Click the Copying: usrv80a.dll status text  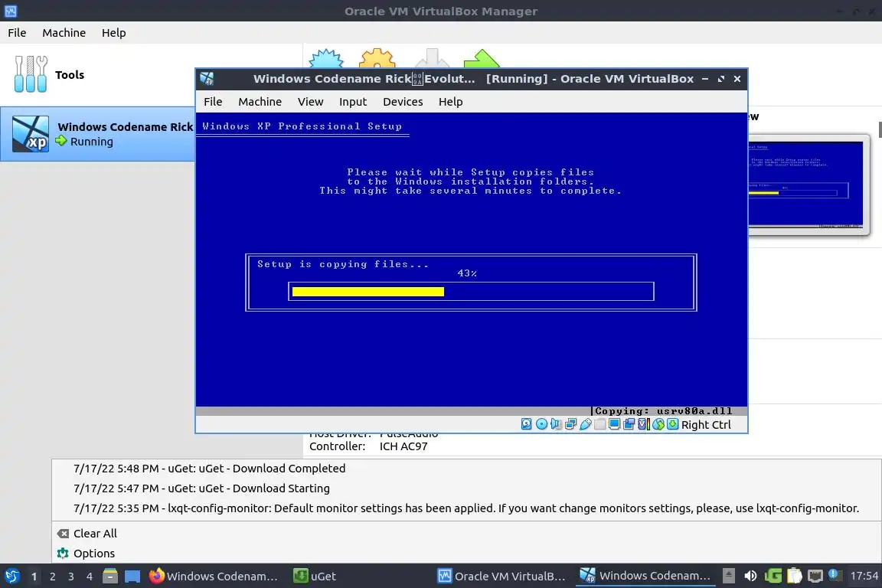coord(664,411)
